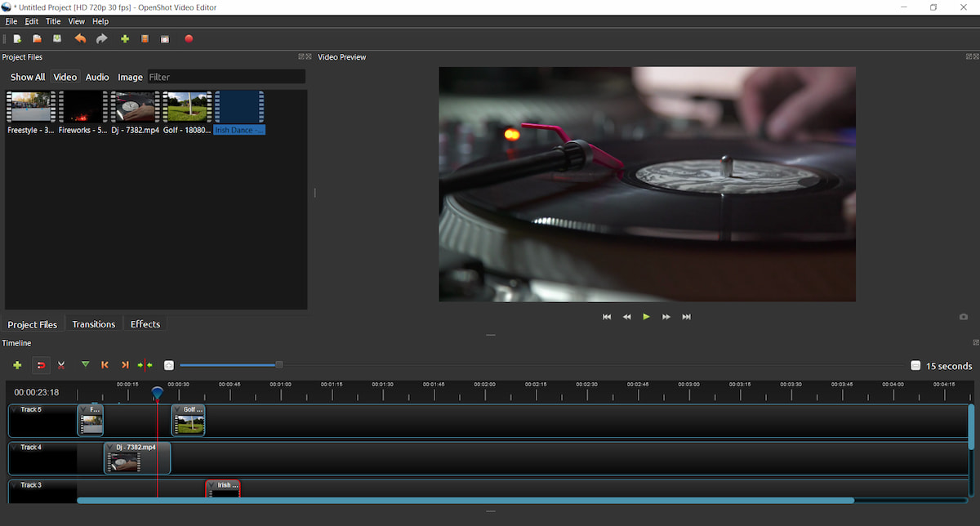Toggle the magnet Snapping tool
The height and width of the screenshot is (526, 980).
(x=41, y=365)
